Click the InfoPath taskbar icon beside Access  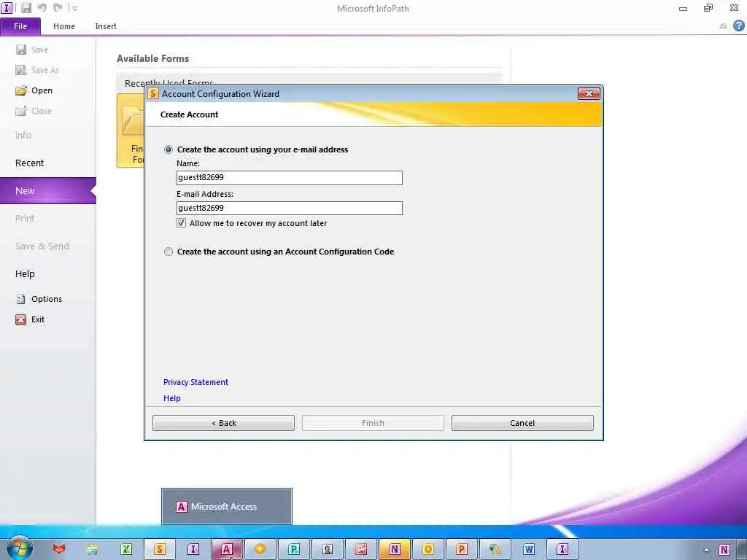tap(193, 549)
